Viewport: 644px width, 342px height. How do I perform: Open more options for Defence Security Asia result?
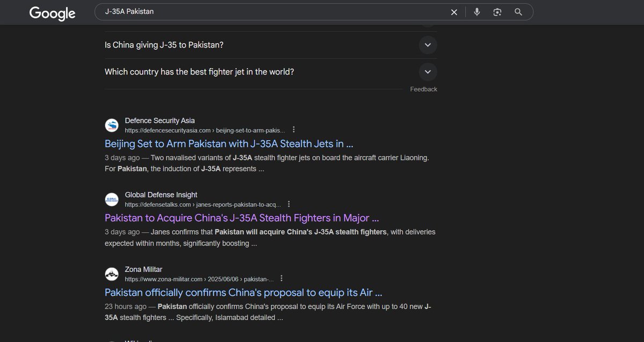294,130
